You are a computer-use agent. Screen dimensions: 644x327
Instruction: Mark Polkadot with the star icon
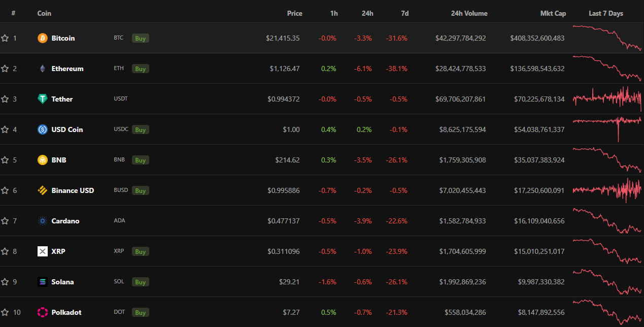[5, 312]
